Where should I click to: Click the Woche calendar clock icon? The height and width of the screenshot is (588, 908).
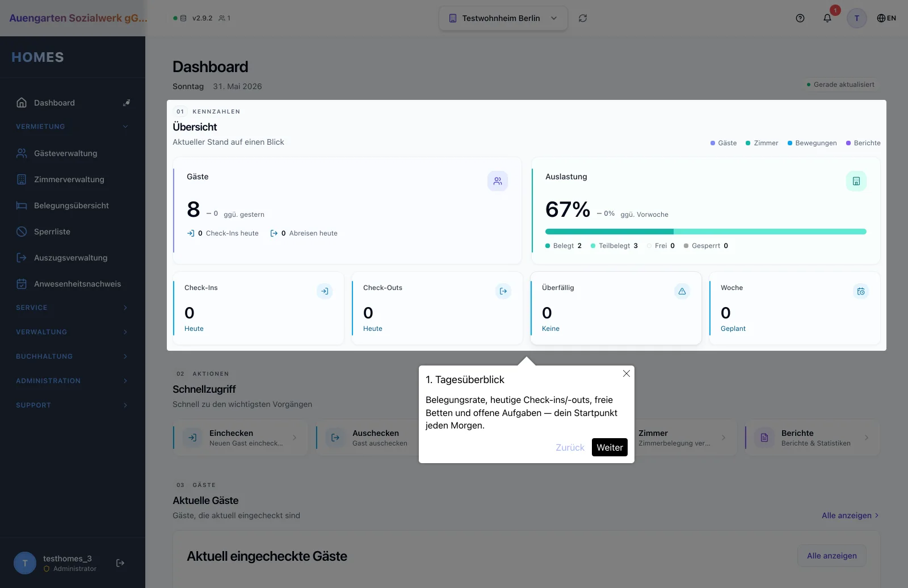tap(861, 291)
